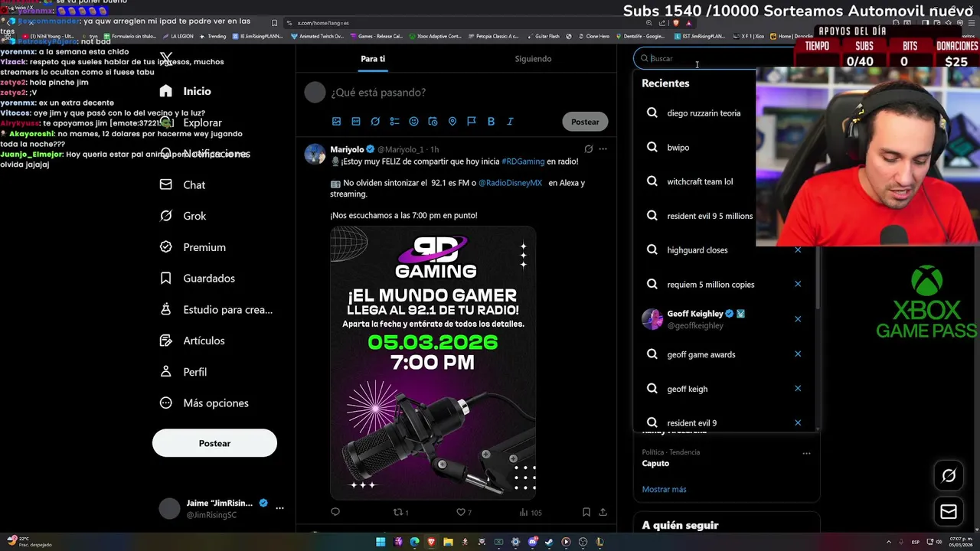Image resolution: width=980 pixels, height=551 pixels.
Task: Reply to Mariyolo's post
Action: (x=335, y=512)
